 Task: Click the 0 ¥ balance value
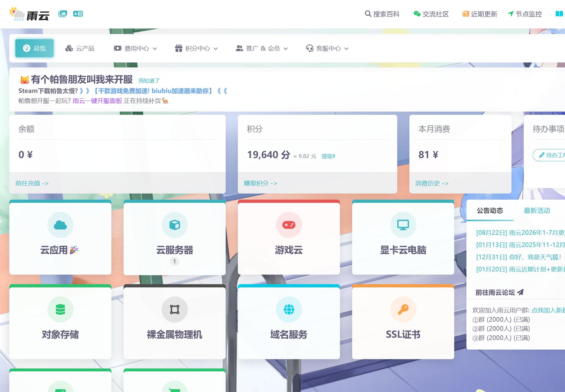pyautogui.click(x=26, y=155)
